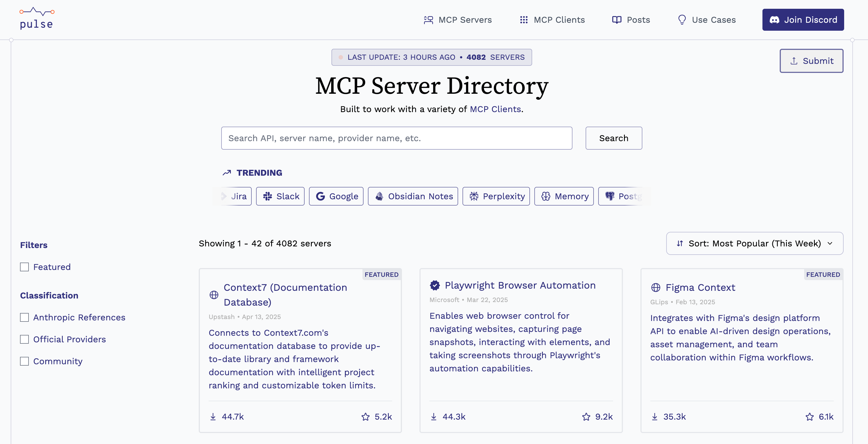Image resolution: width=868 pixels, height=444 pixels.
Task: Select the Memory trending tag
Action: tap(564, 197)
